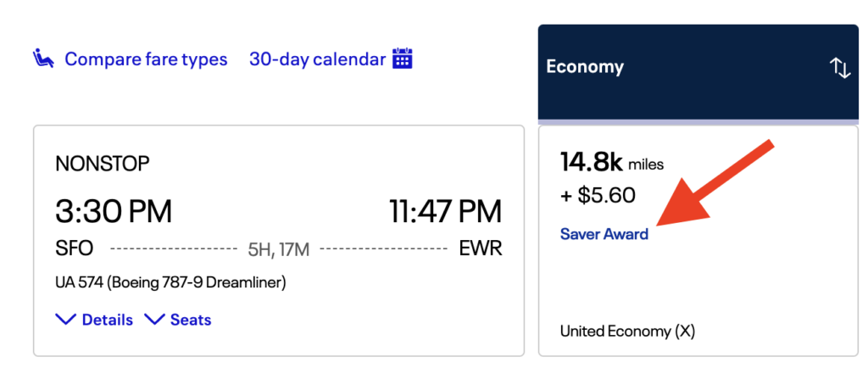Expand the Details chevron arrow
This screenshot has height=368, width=868.
coord(65,320)
